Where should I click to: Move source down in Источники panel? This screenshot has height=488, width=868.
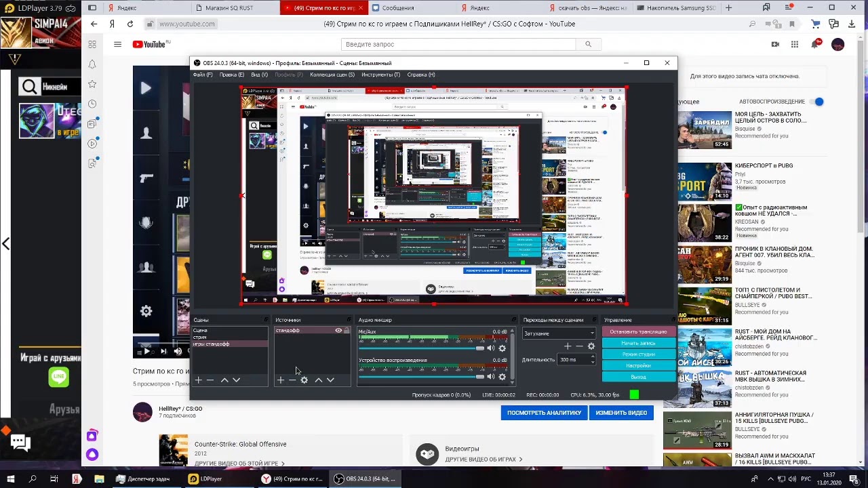pos(330,380)
